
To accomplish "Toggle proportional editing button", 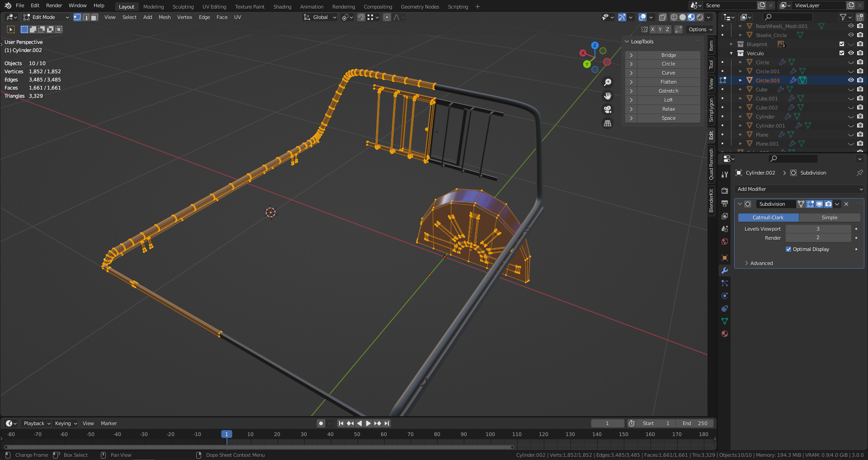I will click(387, 17).
